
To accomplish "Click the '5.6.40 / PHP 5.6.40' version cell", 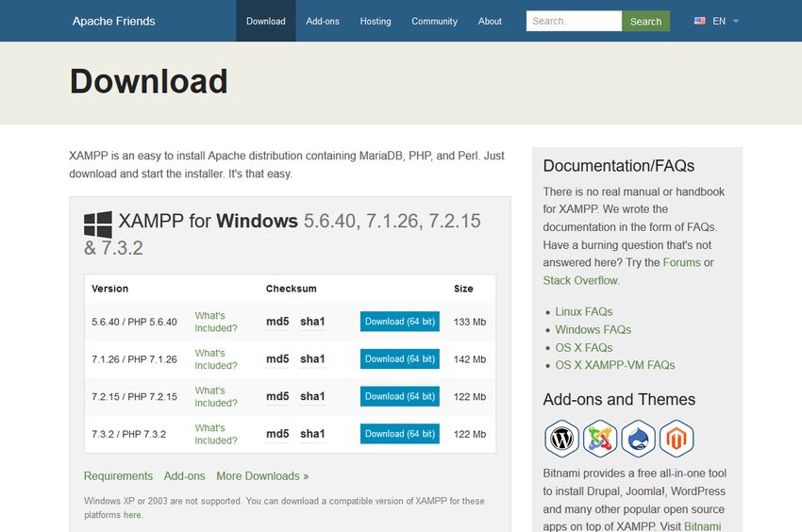I will 135,322.
